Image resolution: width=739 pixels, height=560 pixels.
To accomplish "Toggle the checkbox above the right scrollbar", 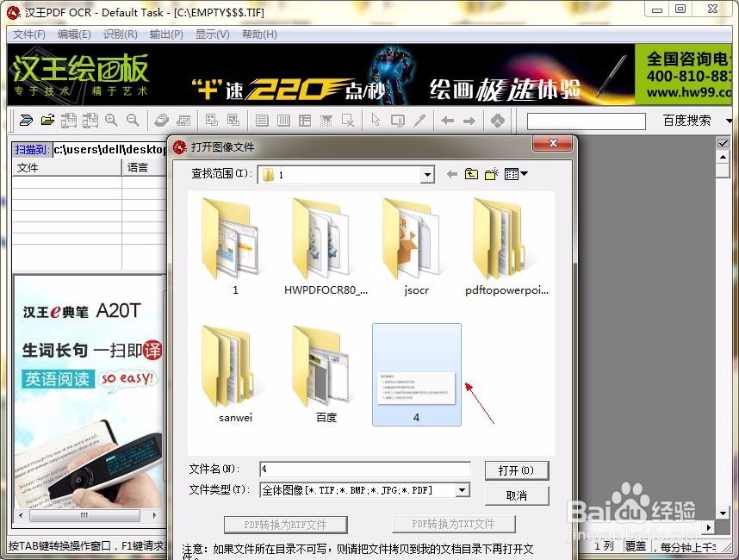I will [723, 142].
